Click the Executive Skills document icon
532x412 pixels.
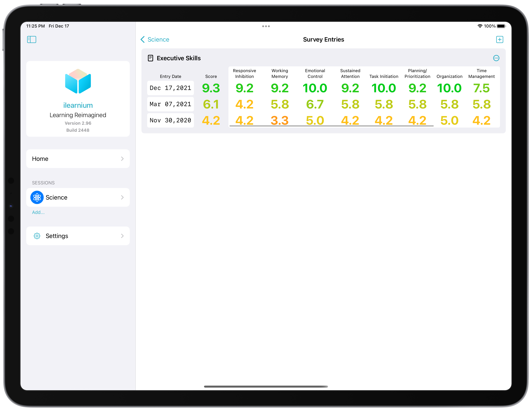click(x=151, y=58)
